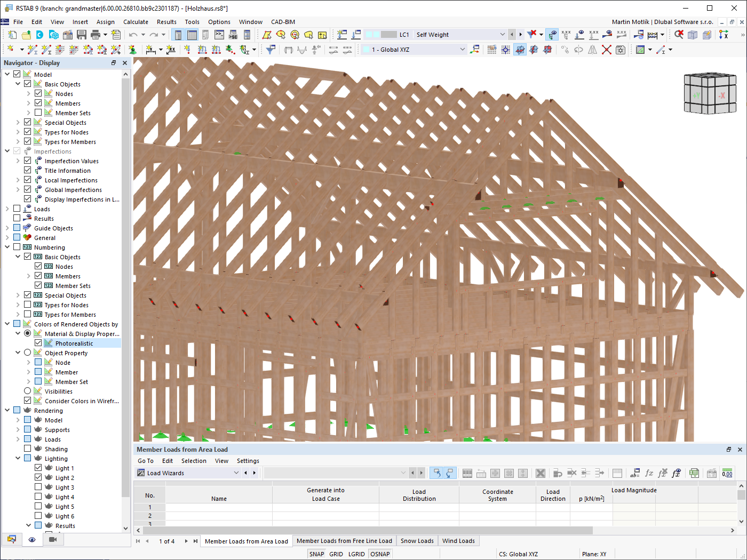Enable the Light 3 checkbox
This screenshot has width=747, height=560.
(38, 487)
